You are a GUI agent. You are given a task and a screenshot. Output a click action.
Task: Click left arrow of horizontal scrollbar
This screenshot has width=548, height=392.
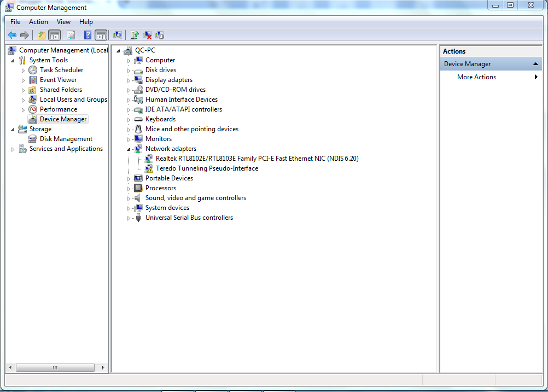(10, 367)
